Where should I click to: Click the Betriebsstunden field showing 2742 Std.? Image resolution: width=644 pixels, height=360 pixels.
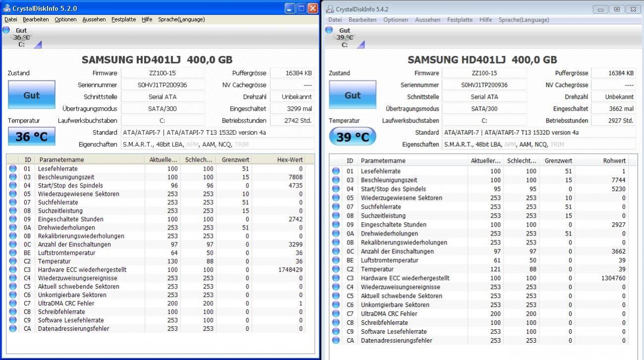292,120
